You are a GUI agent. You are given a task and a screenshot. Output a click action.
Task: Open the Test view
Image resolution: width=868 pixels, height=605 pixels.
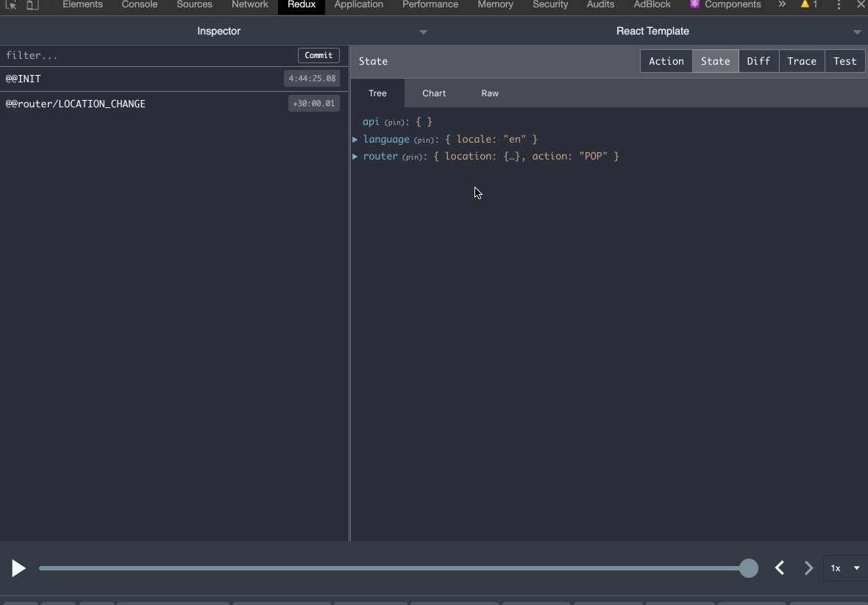tap(844, 62)
